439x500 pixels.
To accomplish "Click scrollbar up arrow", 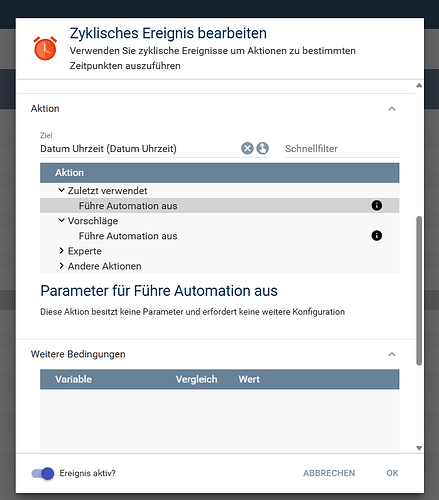I will pos(419,85).
